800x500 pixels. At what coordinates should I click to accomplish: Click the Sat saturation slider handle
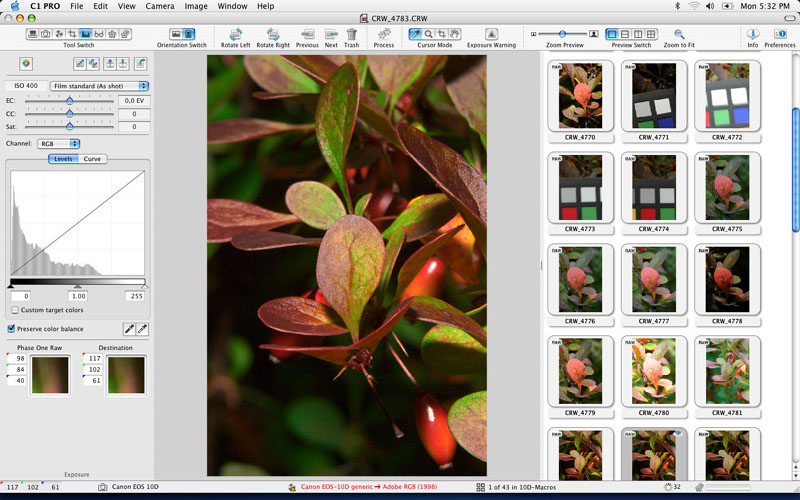pos(69,127)
